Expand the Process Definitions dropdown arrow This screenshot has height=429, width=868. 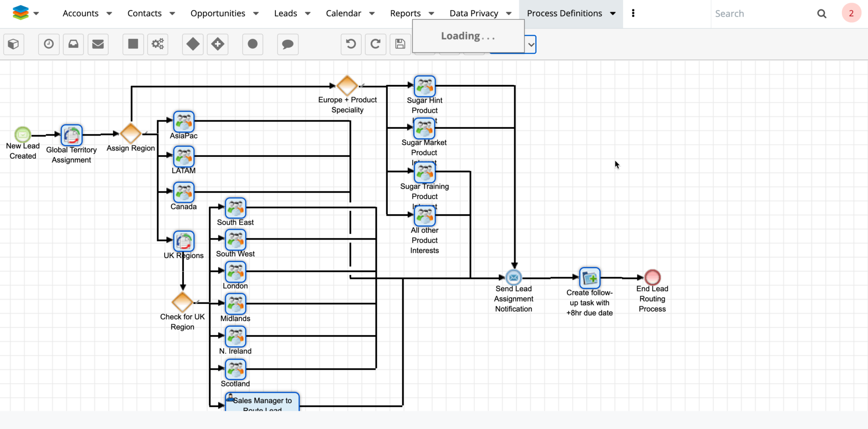pos(613,14)
